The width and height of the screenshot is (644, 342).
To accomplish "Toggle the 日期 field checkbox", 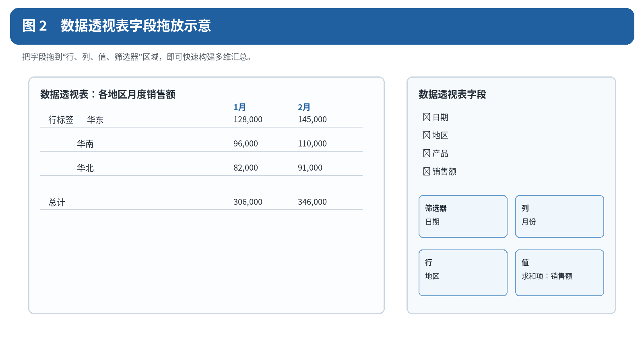I will pyautogui.click(x=427, y=117).
